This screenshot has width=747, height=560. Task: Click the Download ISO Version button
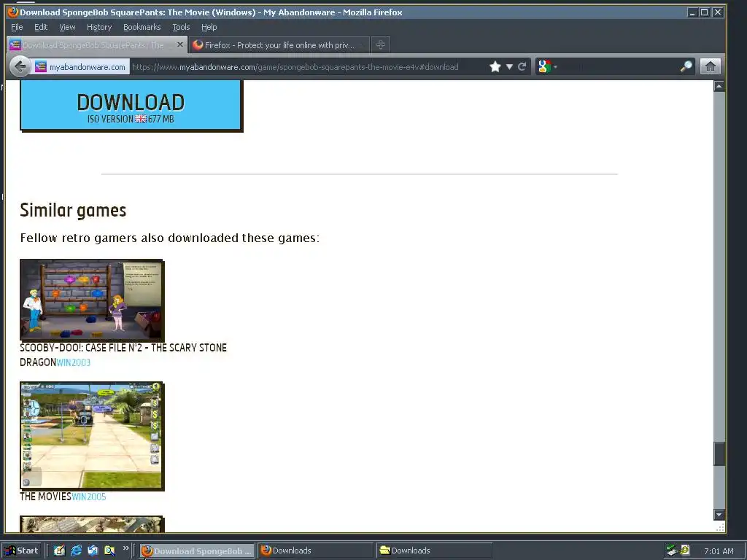[x=131, y=105]
